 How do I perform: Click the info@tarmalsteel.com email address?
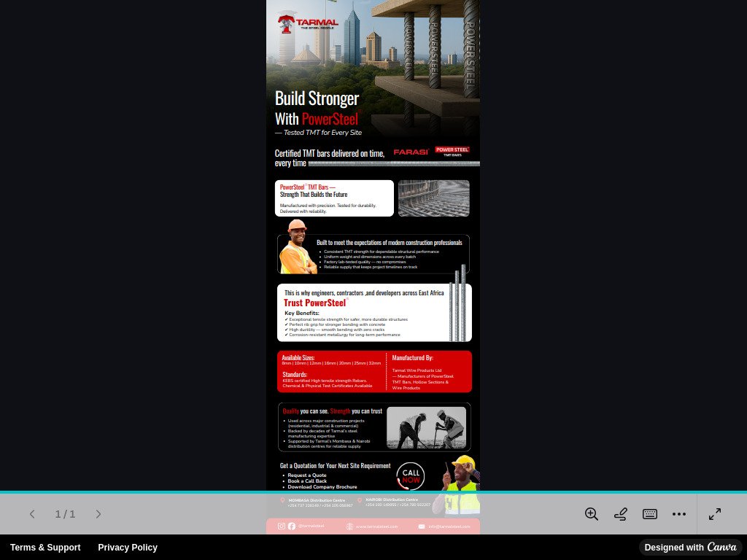(448, 526)
